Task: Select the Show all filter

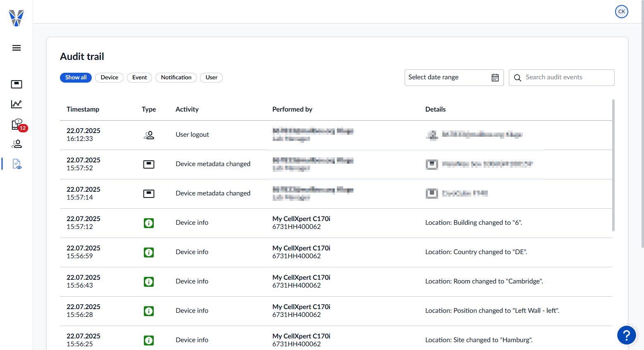Action: click(x=76, y=77)
